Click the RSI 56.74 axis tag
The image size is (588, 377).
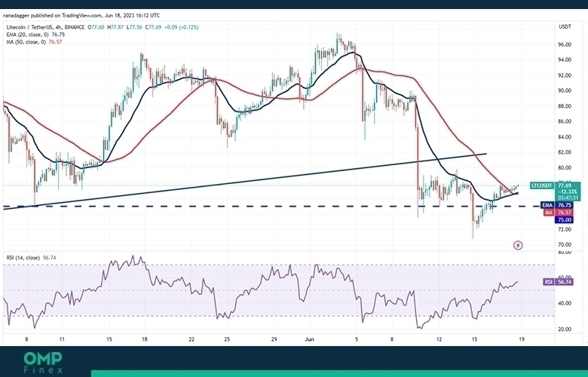tap(559, 282)
